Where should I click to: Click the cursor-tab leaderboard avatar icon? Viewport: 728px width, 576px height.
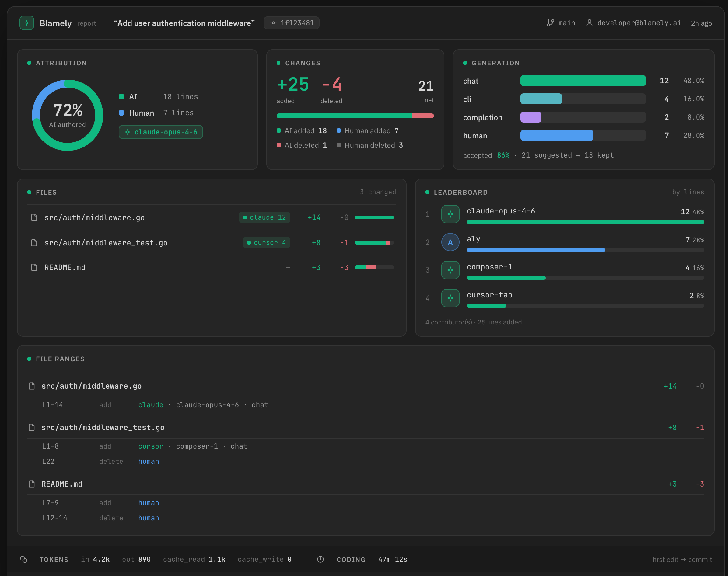pos(450,298)
